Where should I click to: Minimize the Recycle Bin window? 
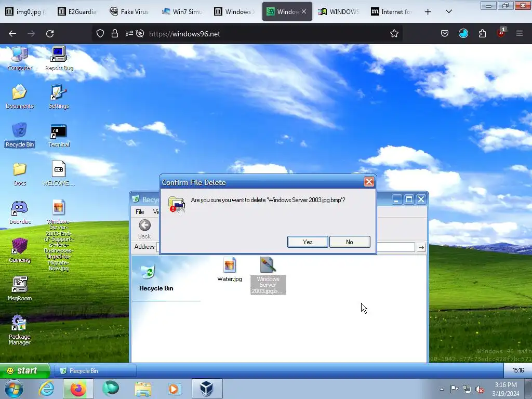pyautogui.click(x=396, y=199)
